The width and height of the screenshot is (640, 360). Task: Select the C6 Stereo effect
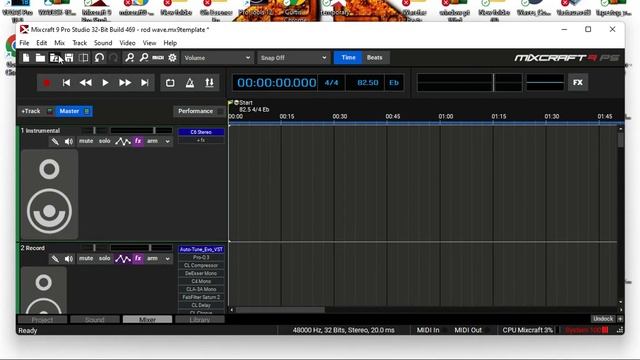(x=201, y=132)
